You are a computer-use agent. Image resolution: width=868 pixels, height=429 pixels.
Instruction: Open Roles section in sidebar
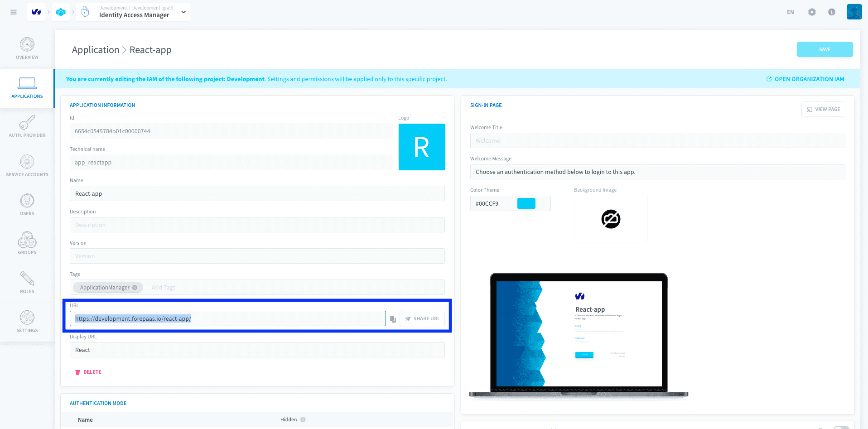pyautogui.click(x=27, y=283)
